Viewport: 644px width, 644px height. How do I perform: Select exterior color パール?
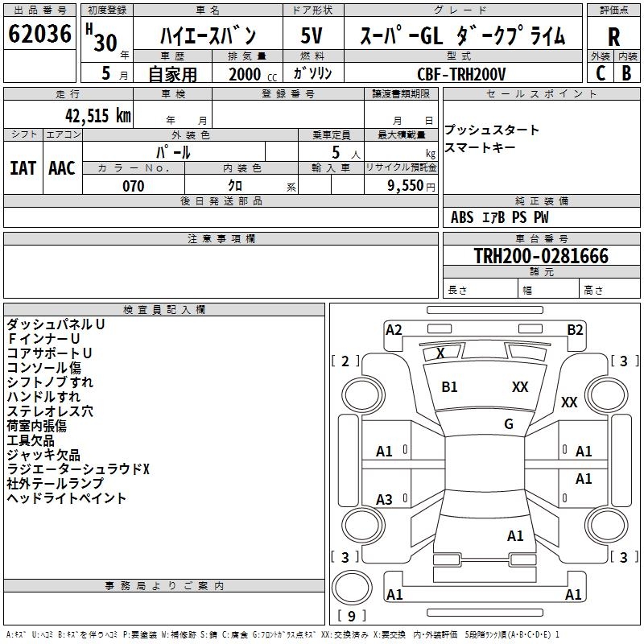pos(173,152)
